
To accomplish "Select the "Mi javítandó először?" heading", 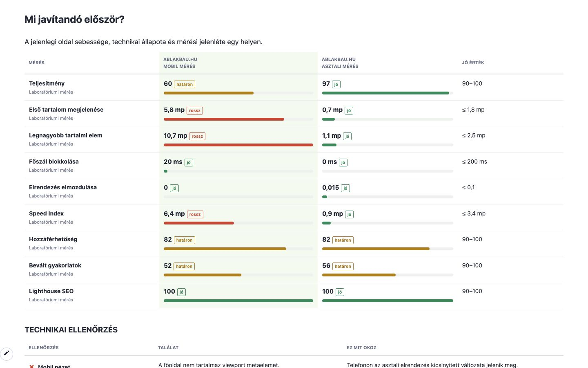I will tap(74, 20).
